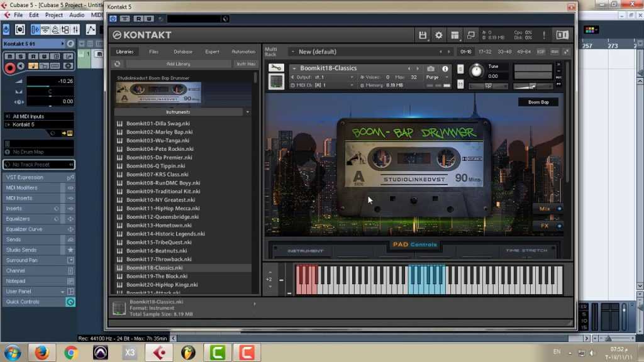The height and width of the screenshot is (362, 644).
Task: Open the Purge dropdown menu
Action: pos(438,77)
